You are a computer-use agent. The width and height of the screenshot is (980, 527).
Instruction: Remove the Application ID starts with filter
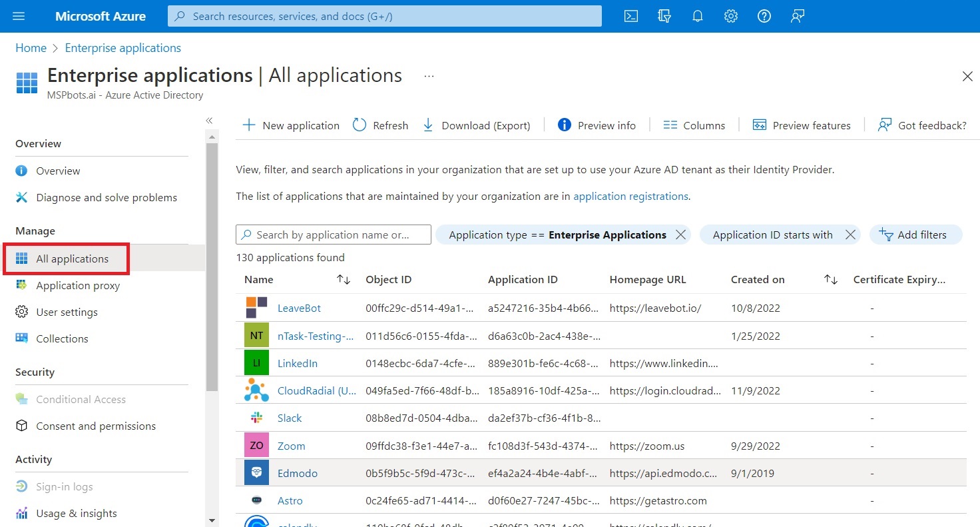coord(850,235)
